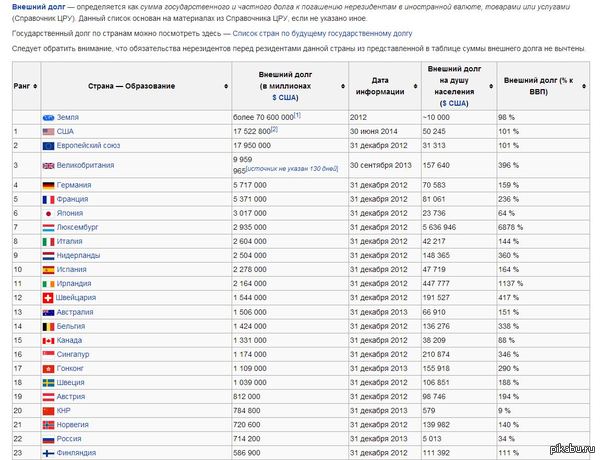Click the Russia flag icon
Screen dimensions: 600x460
pos(49,438)
